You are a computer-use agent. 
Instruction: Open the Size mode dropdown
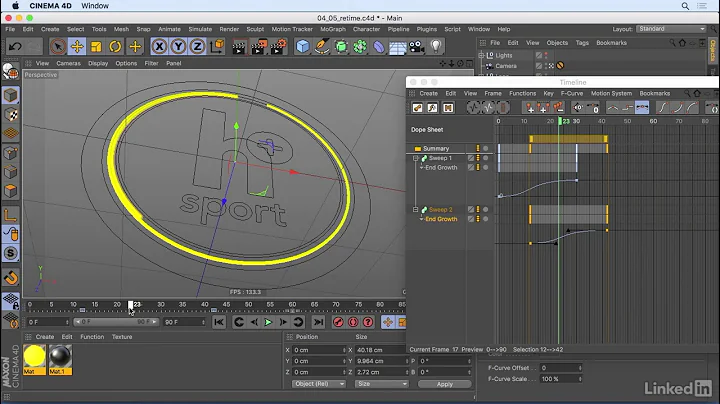pos(381,384)
